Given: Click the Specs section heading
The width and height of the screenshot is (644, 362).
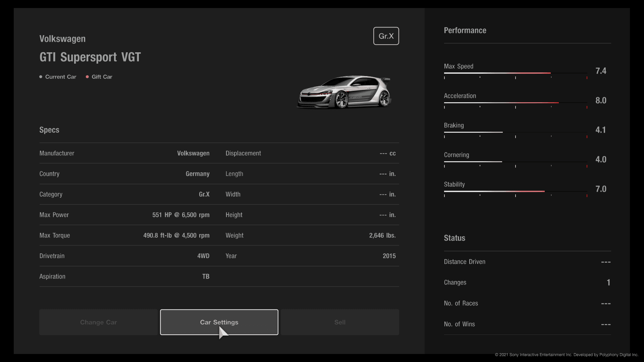Looking at the screenshot, I should point(49,130).
